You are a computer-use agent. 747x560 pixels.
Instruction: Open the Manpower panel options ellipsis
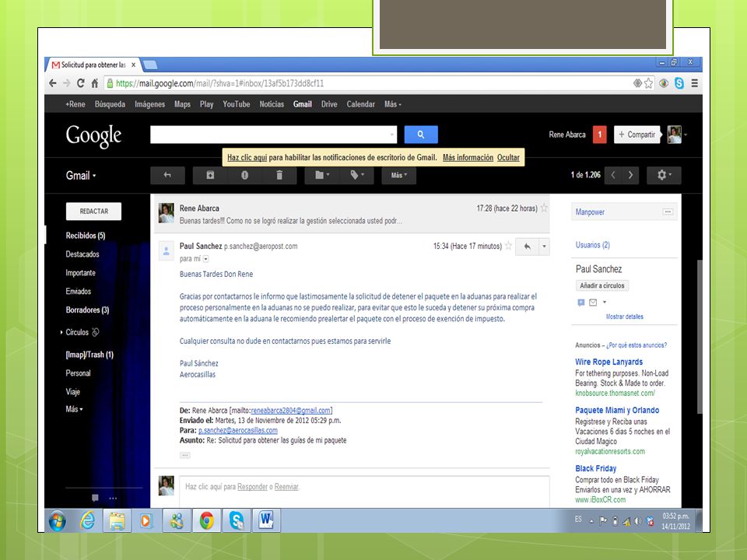pyautogui.click(x=668, y=212)
